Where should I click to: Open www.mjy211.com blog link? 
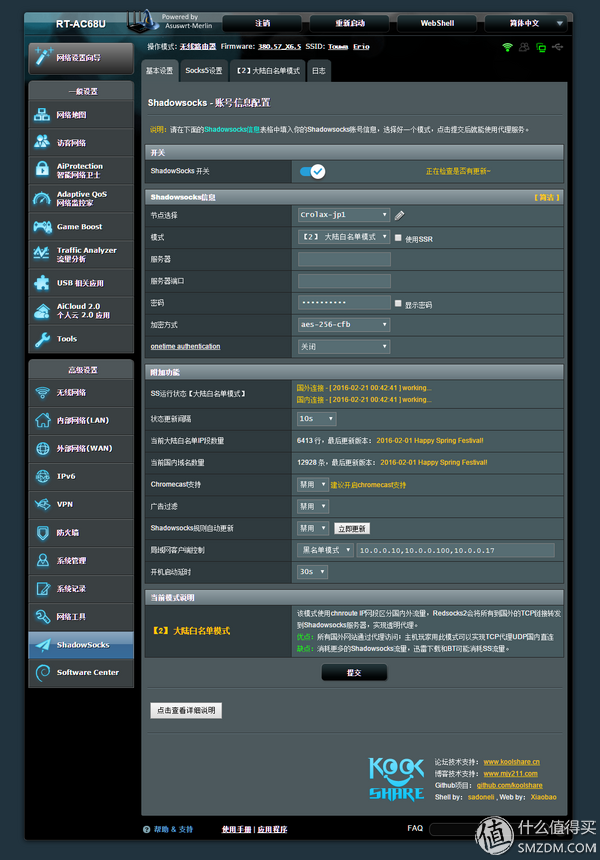(510, 774)
